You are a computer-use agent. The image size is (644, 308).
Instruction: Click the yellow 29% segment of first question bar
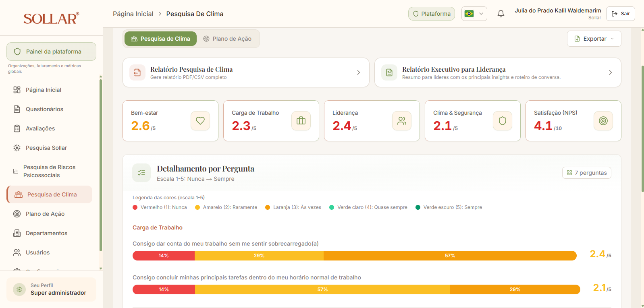coord(259,256)
